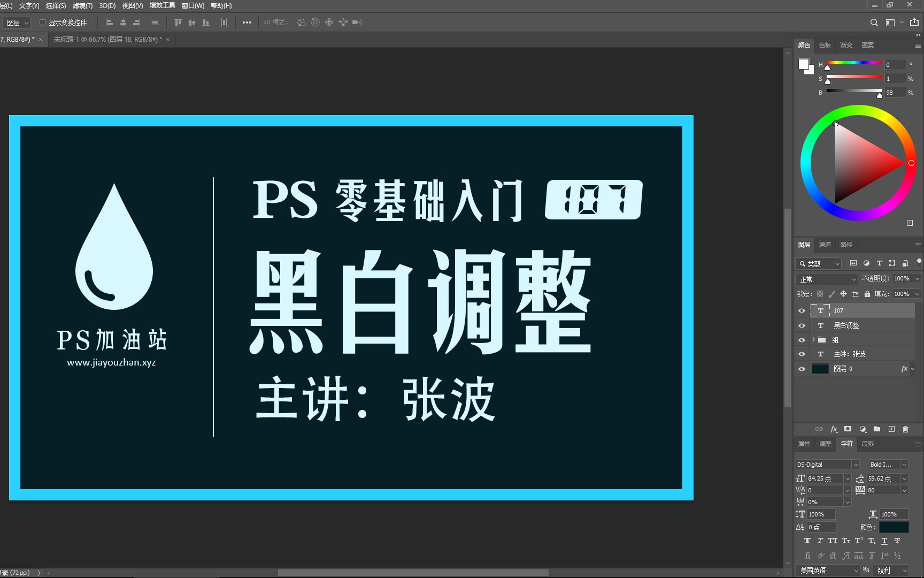Filter layers by adjustment layer kind
Image resolution: width=924 pixels, height=578 pixels.
click(866, 263)
